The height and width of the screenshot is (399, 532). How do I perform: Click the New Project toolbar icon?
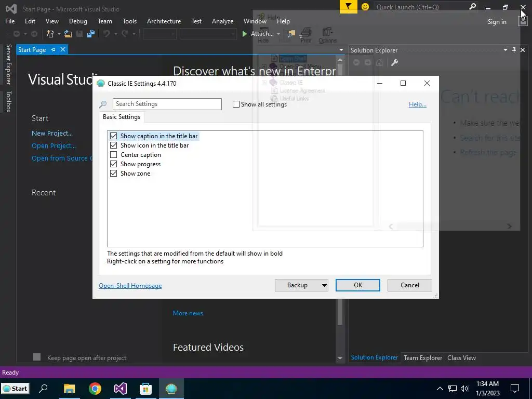click(x=50, y=34)
